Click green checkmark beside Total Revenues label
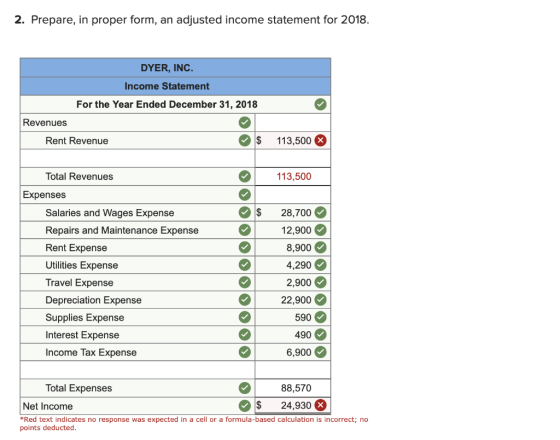The image size is (560, 440). tap(245, 176)
